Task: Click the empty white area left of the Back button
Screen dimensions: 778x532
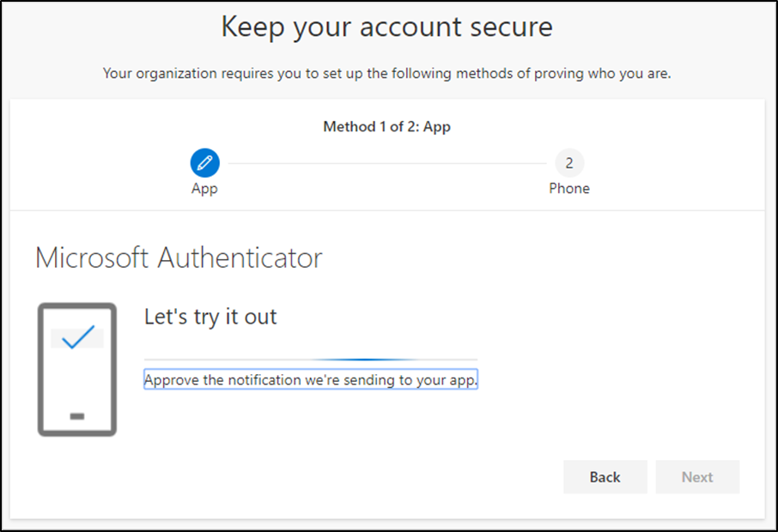Action: pyautogui.click(x=343, y=477)
